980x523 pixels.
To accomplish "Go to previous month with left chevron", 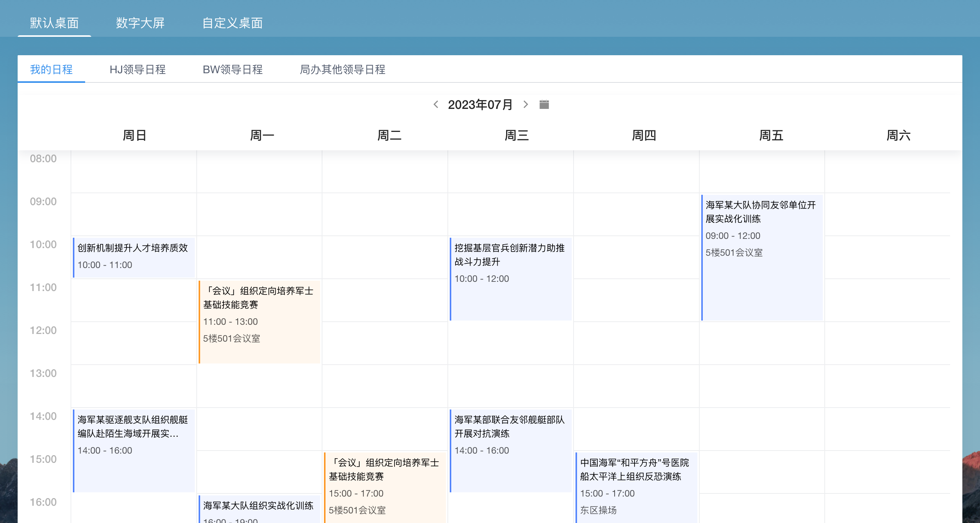I will pos(436,104).
